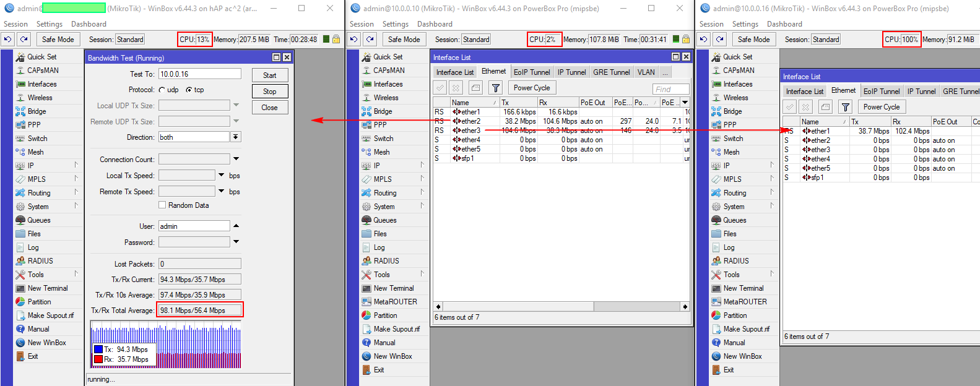Screen dimensions: 980x386
Task: Click Find field in middle Interface List
Action: pyautogui.click(x=671, y=89)
